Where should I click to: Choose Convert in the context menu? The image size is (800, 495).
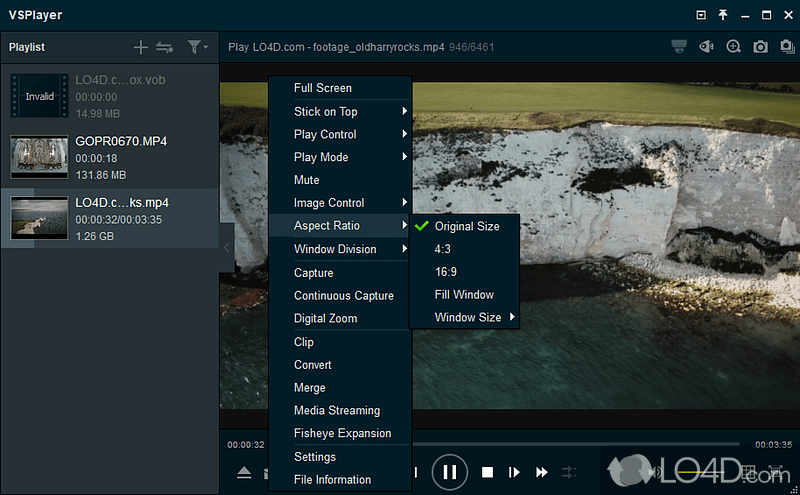340,365
